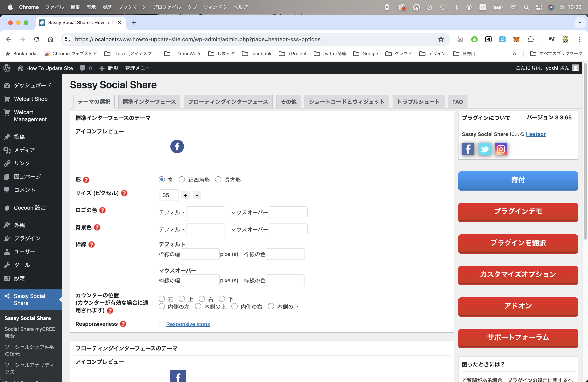Open the Heateor link

[536, 134]
